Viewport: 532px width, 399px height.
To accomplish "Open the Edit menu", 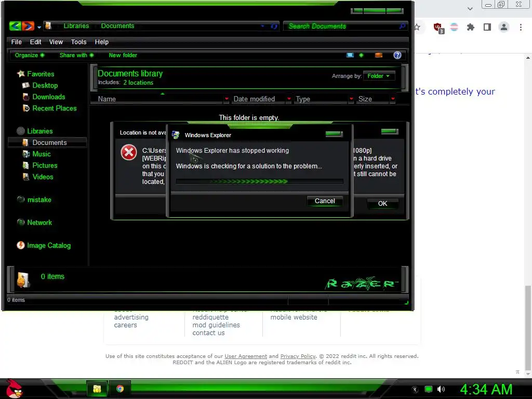I will point(35,42).
